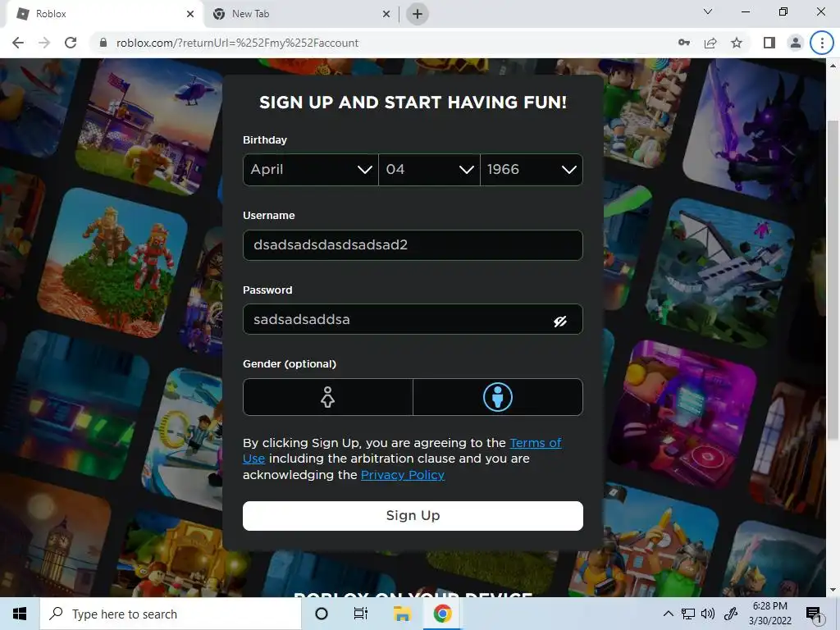
Task: Click the browser forward arrow
Action: (44, 43)
